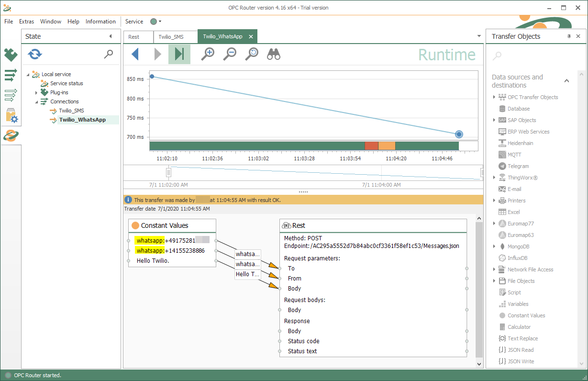Click the binoculars search icon in toolbar
588x381 pixels.
[274, 54]
